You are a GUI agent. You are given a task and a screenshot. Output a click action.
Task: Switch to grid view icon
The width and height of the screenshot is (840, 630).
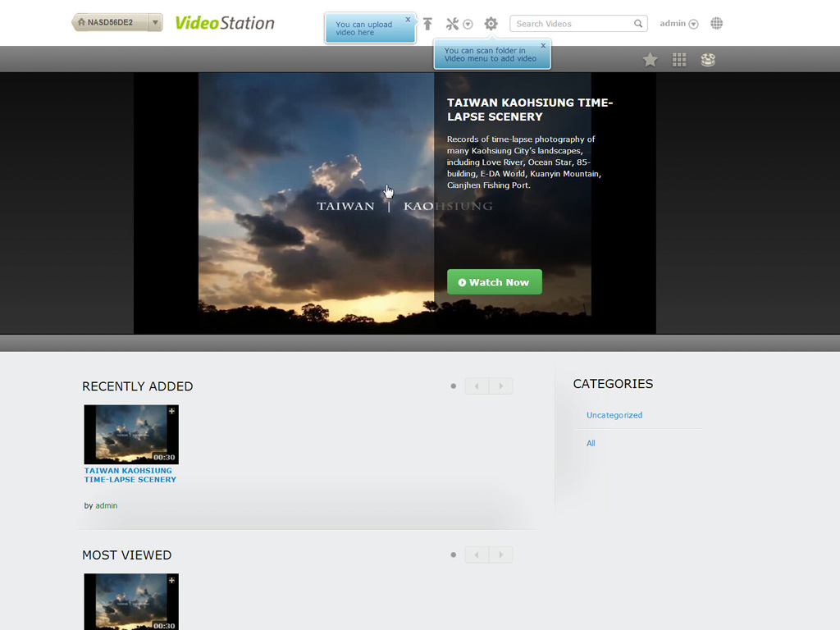pos(679,59)
